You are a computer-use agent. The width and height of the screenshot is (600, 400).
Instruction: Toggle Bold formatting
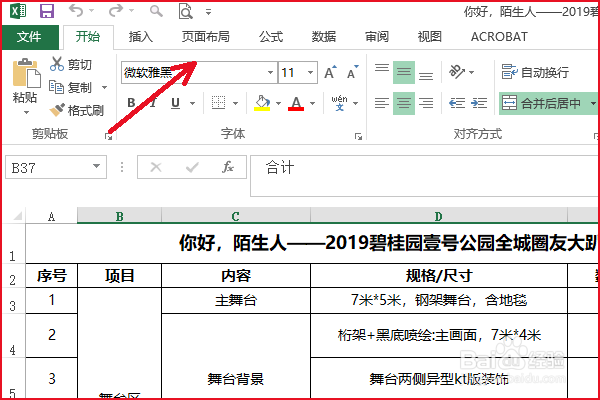(131, 103)
